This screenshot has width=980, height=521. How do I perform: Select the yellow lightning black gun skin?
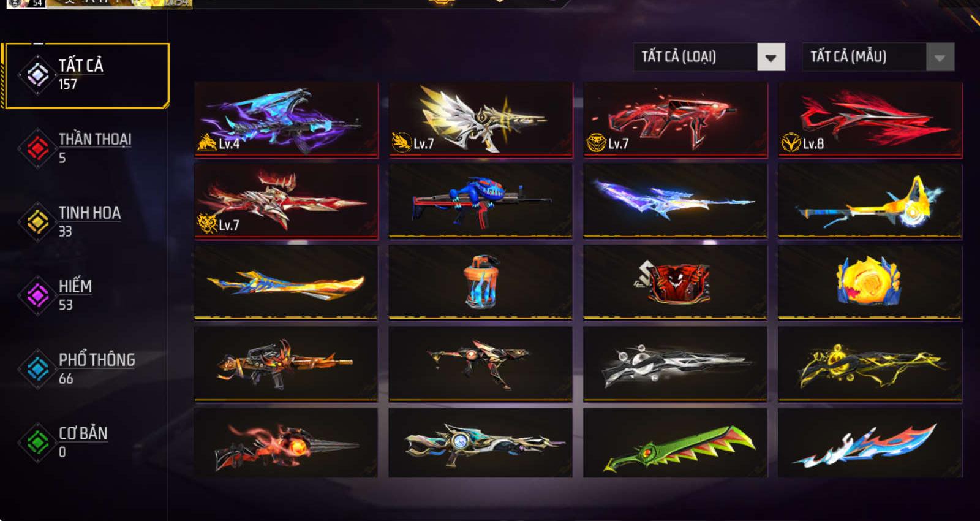pos(870,363)
